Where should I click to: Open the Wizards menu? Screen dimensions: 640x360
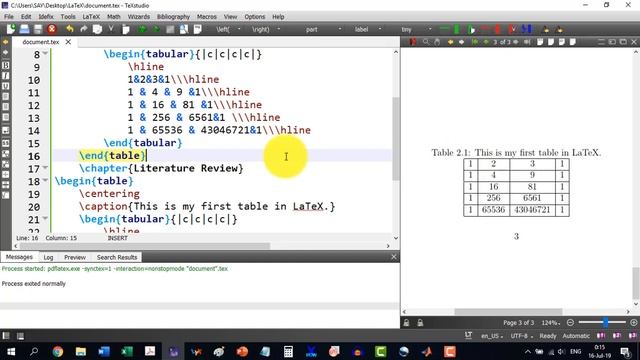click(x=139, y=17)
